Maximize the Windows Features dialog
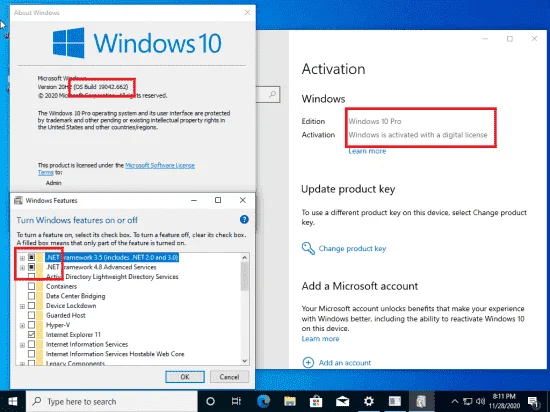550x412 pixels. pos(218,200)
